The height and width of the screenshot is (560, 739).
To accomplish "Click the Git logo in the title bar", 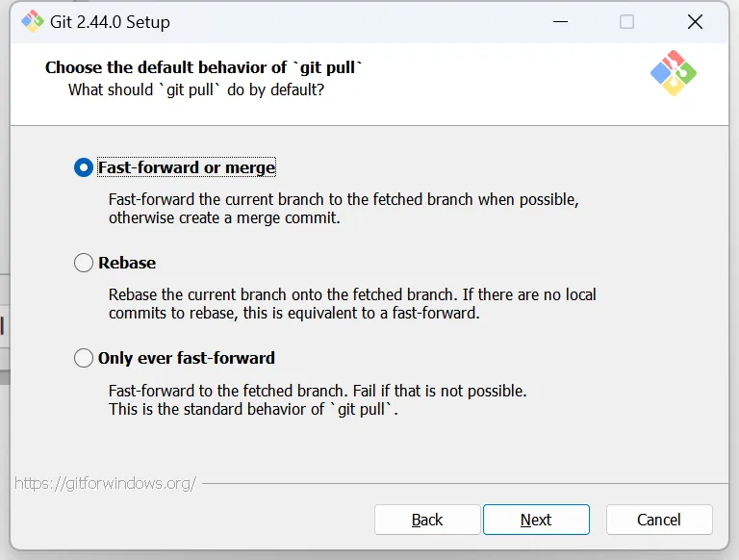I will click(31, 21).
